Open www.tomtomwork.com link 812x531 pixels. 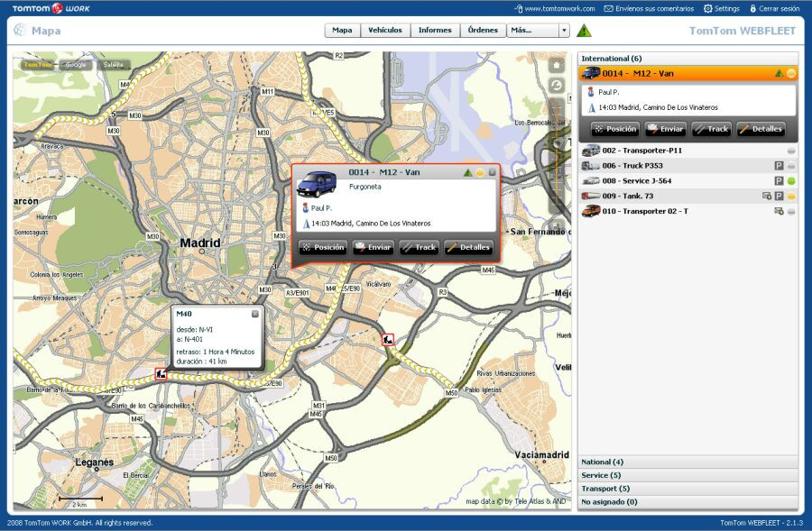[555, 8]
